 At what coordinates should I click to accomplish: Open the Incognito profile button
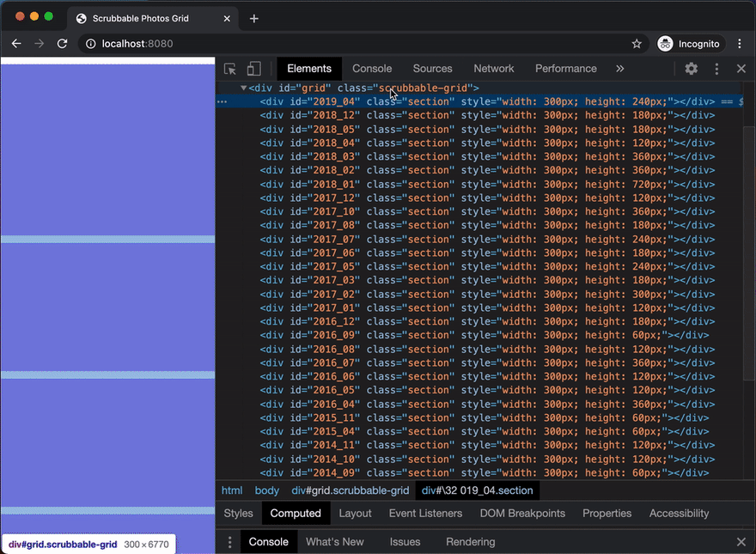(x=691, y=44)
